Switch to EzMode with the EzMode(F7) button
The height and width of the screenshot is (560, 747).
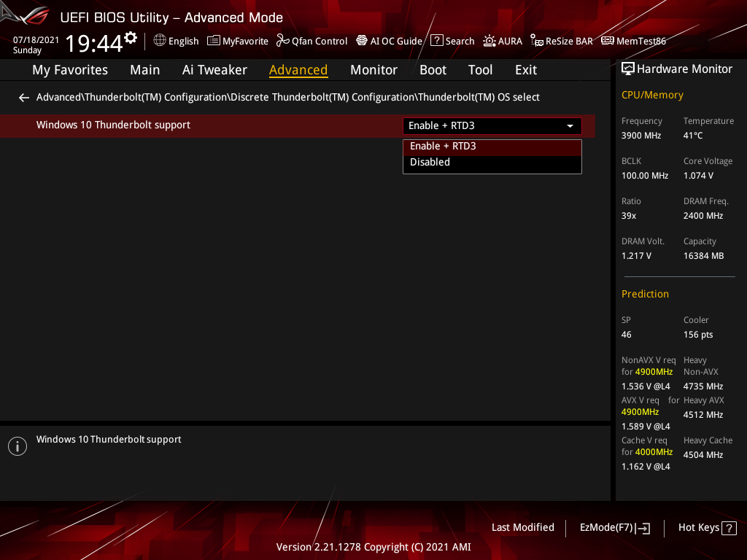[614, 527]
